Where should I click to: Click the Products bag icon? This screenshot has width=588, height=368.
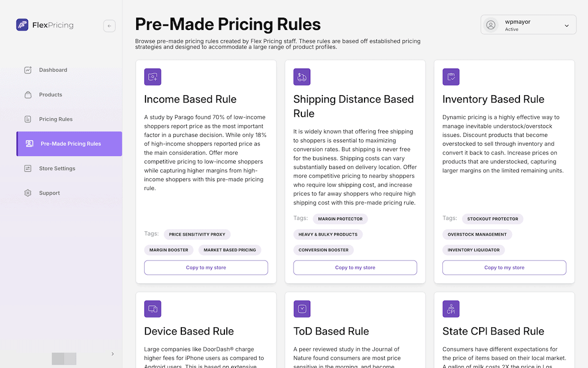click(x=28, y=95)
